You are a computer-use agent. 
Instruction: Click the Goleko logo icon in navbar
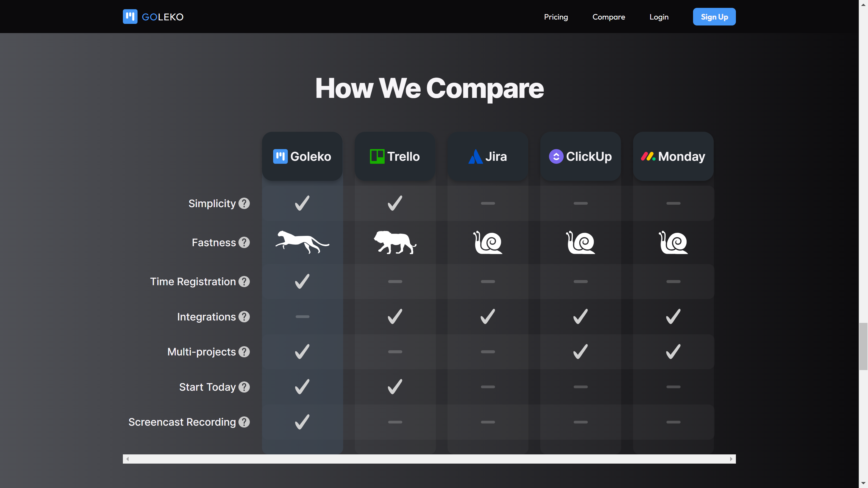pos(130,17)
